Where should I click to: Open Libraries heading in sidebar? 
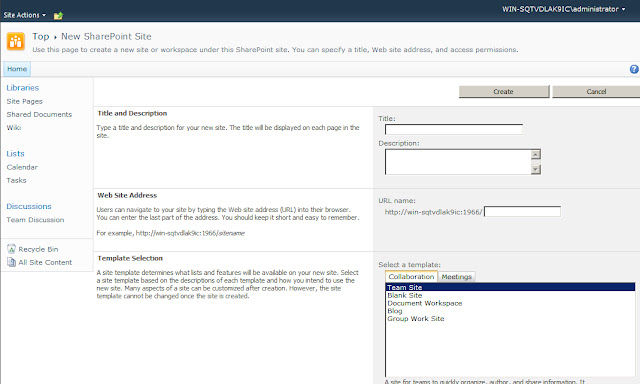tap(22, 88)
